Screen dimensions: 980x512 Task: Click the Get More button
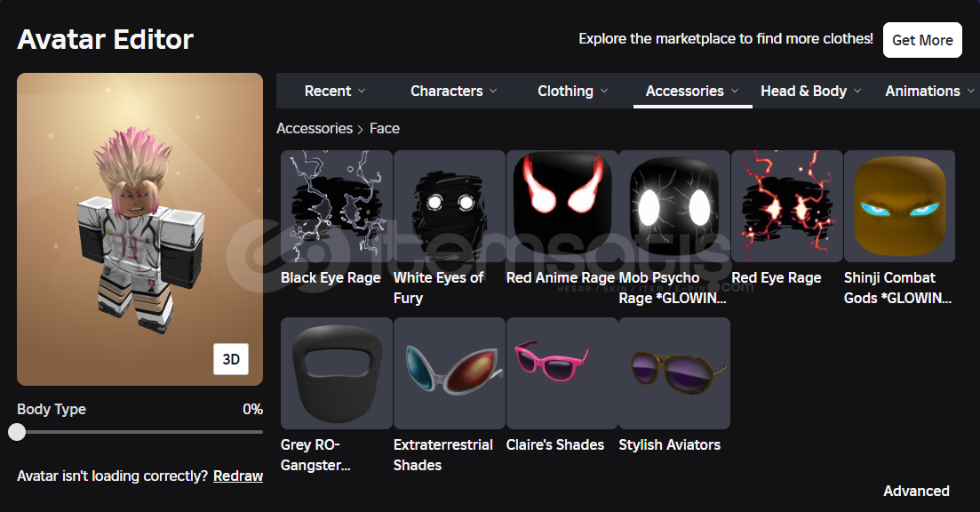[x=922, y=40]
